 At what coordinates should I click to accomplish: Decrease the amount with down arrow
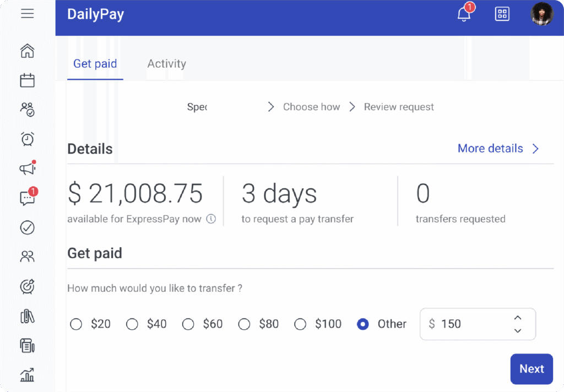[x=517, y=331]
